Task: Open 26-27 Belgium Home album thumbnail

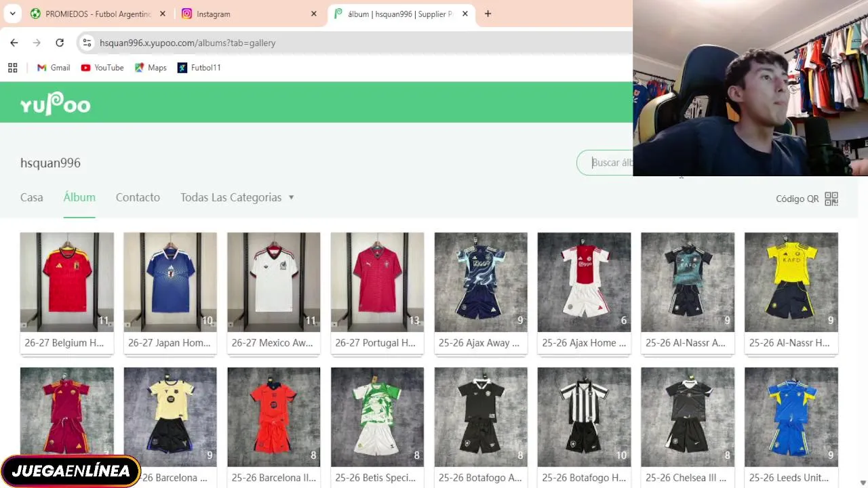Action: coord(67,282)
